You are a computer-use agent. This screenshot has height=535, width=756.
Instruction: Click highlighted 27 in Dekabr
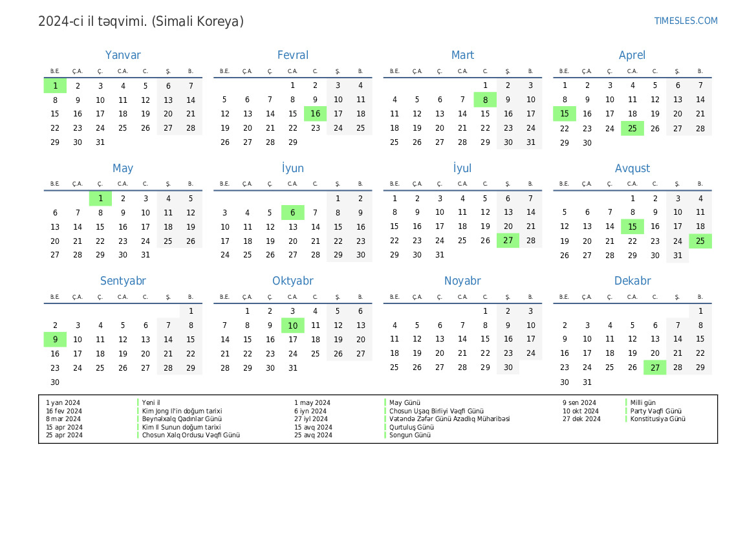(x=654, y=367)
